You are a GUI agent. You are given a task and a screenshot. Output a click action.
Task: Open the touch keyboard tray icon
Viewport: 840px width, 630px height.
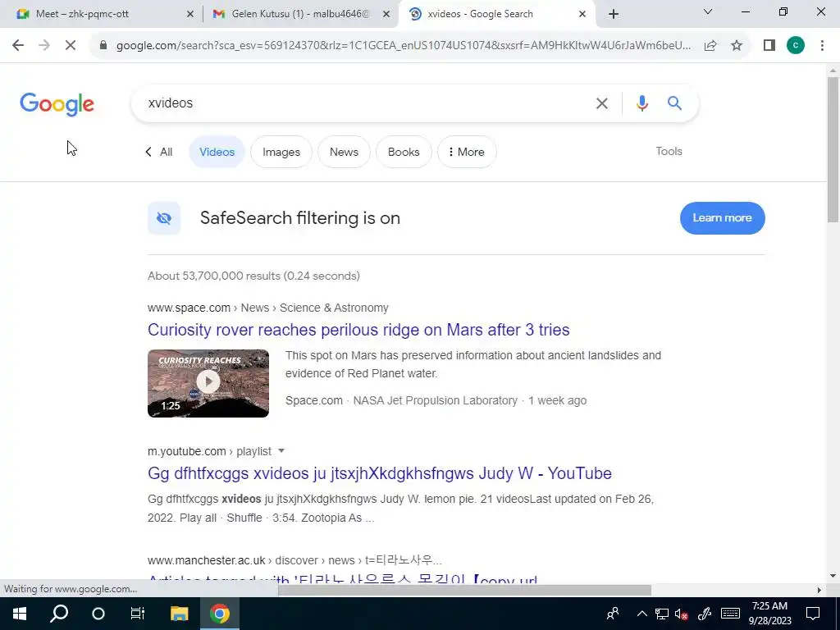pos(730,614)
